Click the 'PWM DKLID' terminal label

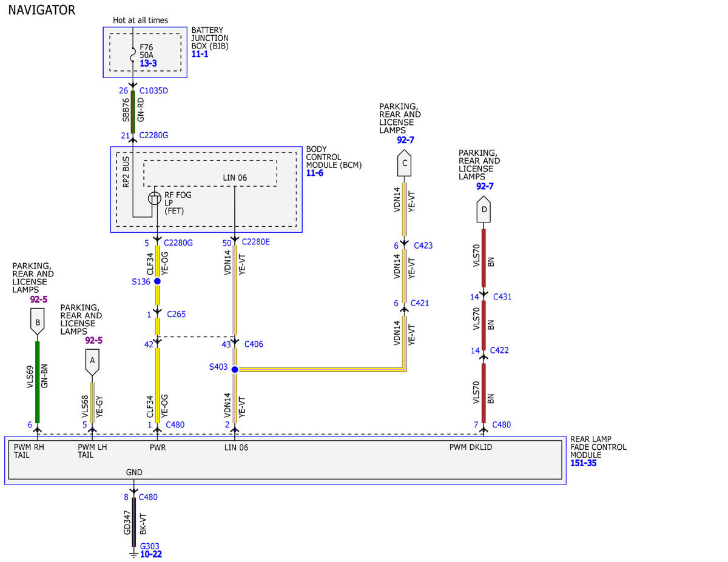[x=471, y=447]
